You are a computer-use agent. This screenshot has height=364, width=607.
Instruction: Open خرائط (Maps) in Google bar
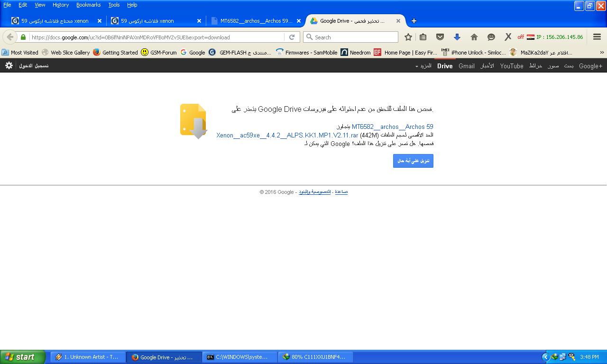[536, 66]
